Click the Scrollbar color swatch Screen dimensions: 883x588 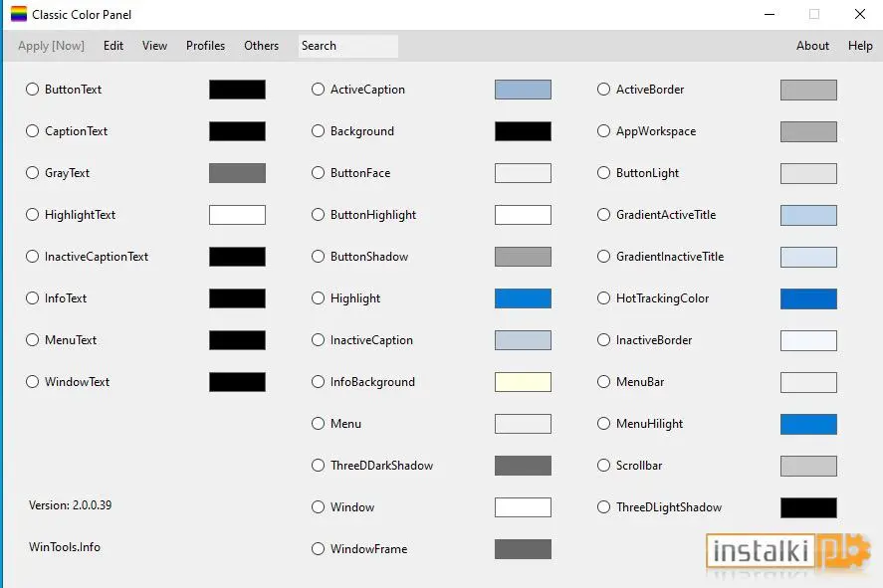tap(808, 466)
